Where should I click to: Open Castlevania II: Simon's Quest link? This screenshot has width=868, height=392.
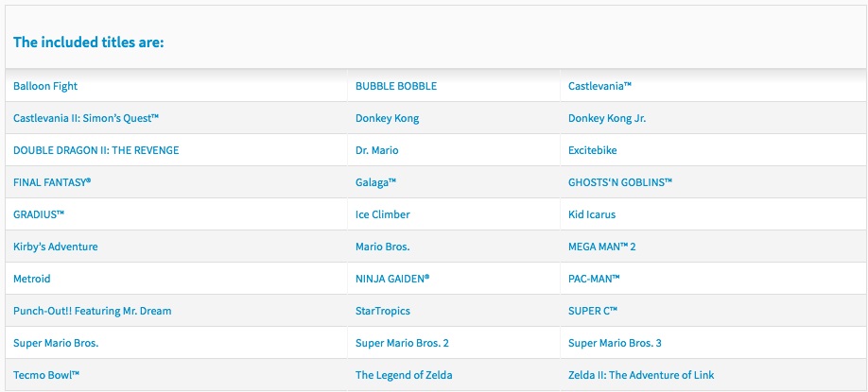[x=86, y=118]
